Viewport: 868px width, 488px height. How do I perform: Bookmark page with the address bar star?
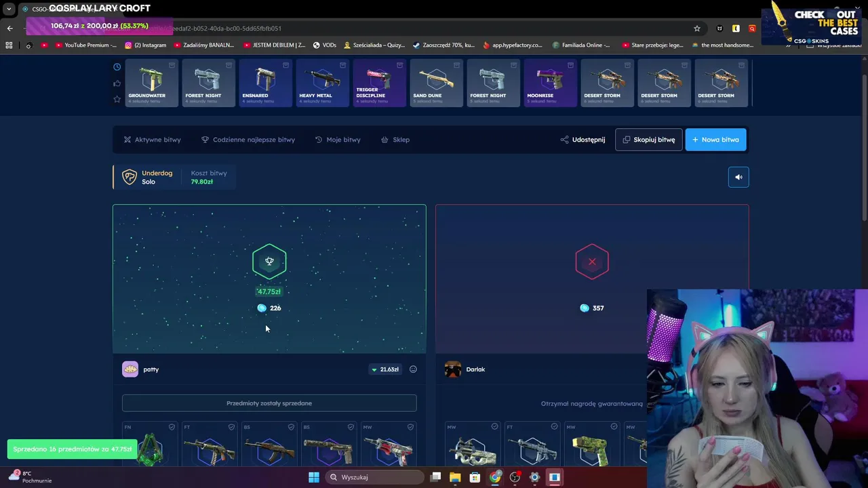tap(696, 28)
